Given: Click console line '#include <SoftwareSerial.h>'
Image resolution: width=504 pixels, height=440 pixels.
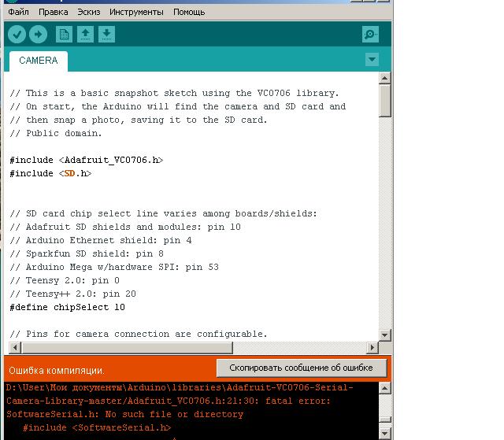Looking at the screenshot, I should pyautogui.click(x=97, y=427).
